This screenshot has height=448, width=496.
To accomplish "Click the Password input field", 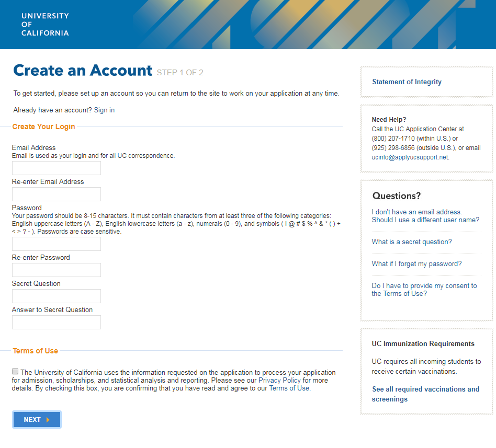I will (x=57, y=244).
